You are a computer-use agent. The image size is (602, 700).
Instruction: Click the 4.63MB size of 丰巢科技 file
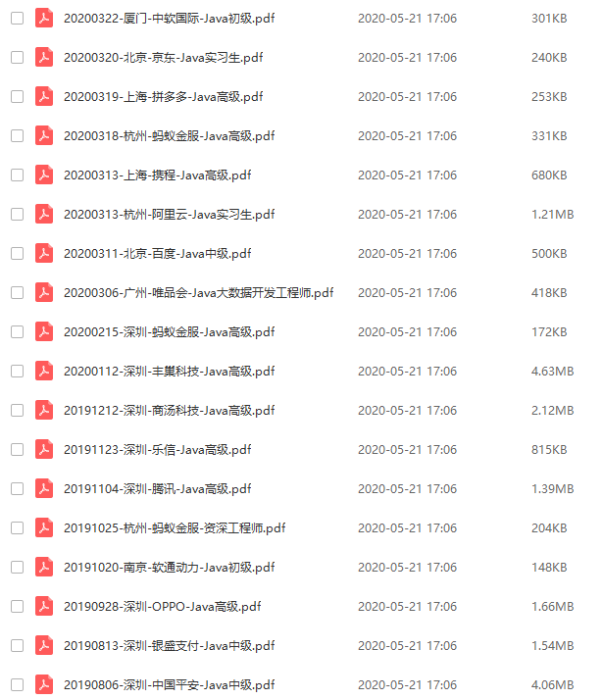pos(552,371)
